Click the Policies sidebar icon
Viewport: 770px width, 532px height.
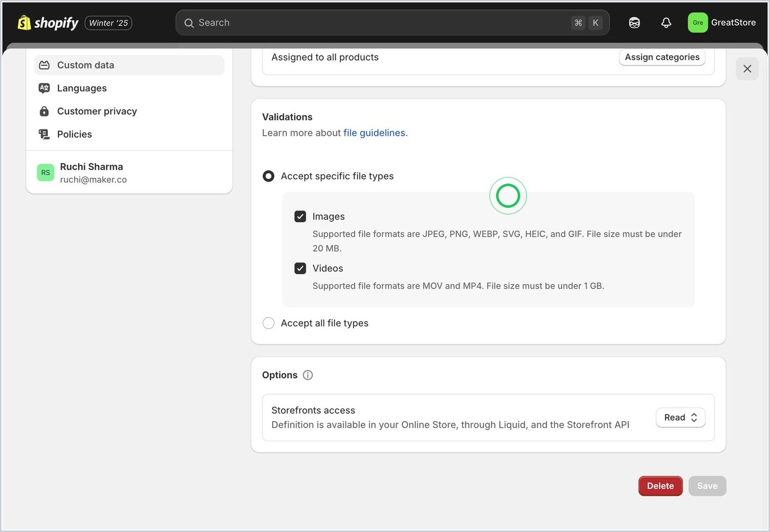pyautogui.click(x=44, y=134)
